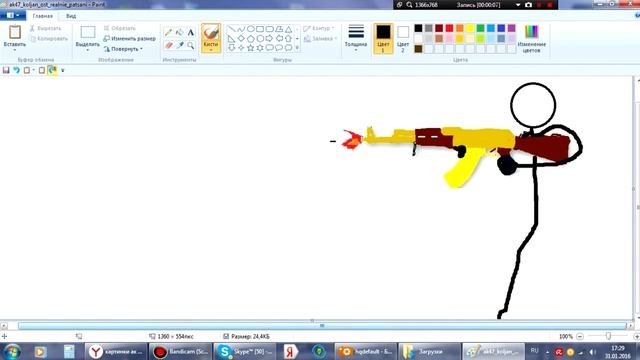Pick the black color swatch

[x=418, y=28]
